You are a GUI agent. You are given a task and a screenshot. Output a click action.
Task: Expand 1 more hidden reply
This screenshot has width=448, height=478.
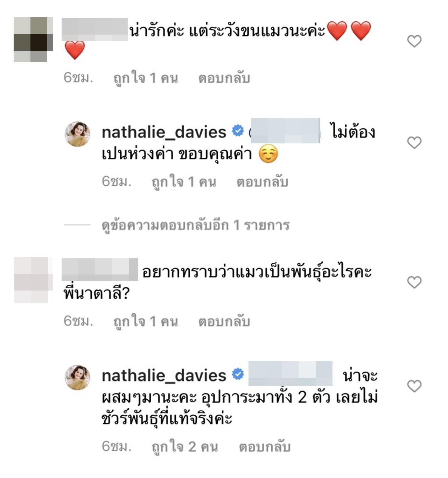pos(195,225)
